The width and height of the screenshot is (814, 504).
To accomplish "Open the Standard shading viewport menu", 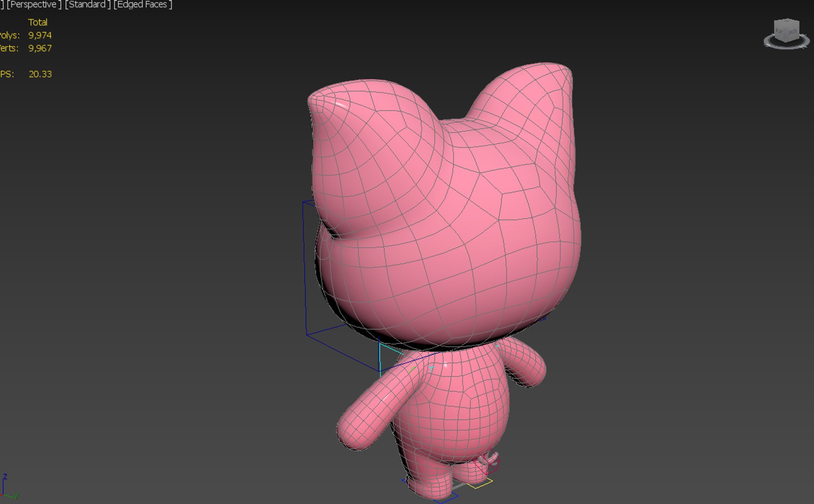I will 88,5.
